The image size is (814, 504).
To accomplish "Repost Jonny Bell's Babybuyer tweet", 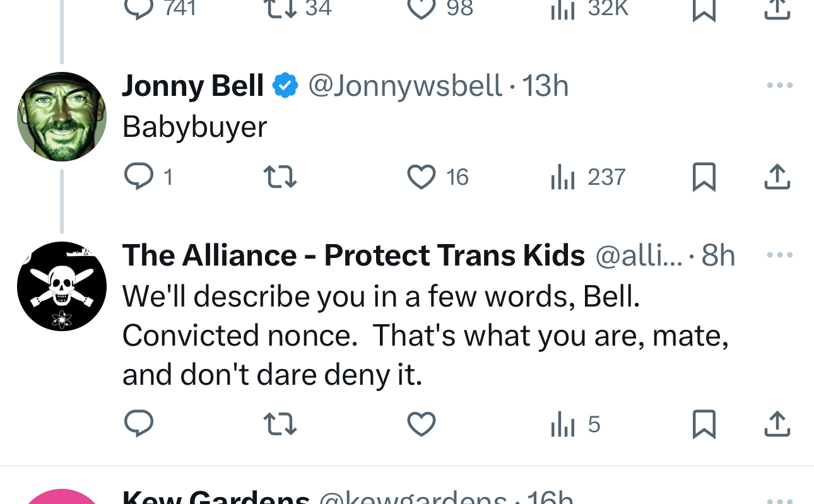I will click(x=280, y=177).
